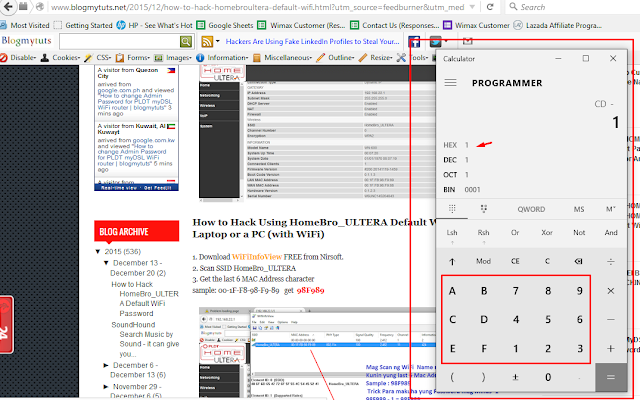
Task: Click the open parenthesis key
Action: click(452, 377)
